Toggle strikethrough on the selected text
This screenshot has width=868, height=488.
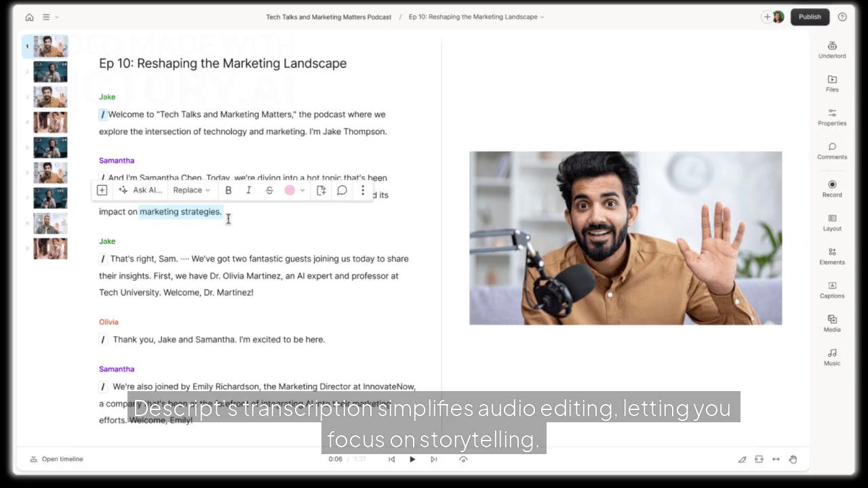269,190
